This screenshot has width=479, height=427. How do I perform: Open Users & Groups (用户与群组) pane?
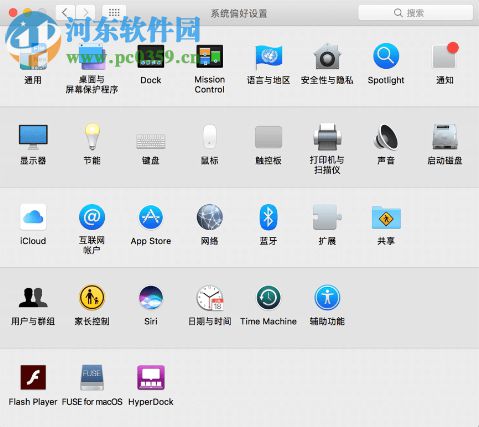coord(33,297)
